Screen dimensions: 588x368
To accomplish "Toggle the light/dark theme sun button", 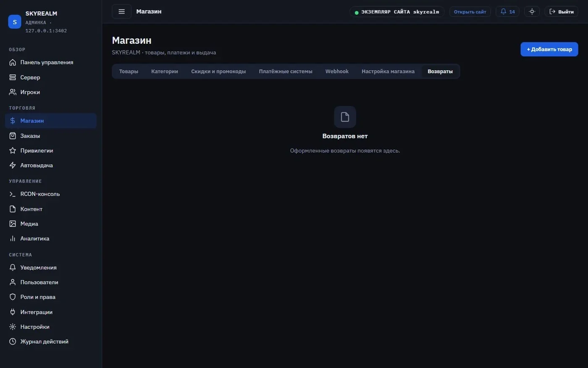I will 532,12.
